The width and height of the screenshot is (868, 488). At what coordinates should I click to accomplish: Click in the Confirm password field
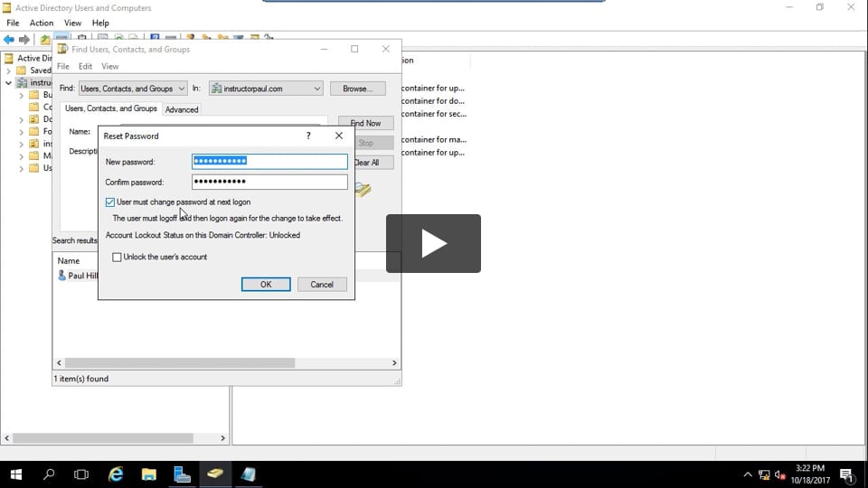269,182
